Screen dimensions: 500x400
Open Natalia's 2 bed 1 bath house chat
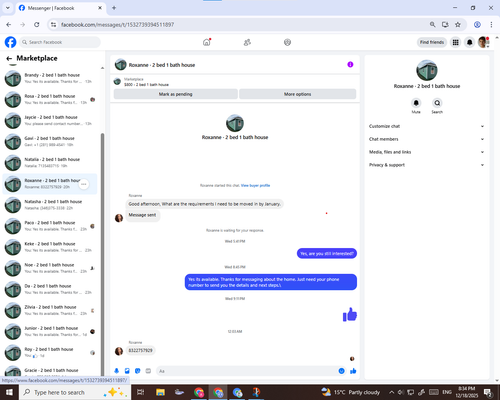pyautogui.click(x=50, y=163)
